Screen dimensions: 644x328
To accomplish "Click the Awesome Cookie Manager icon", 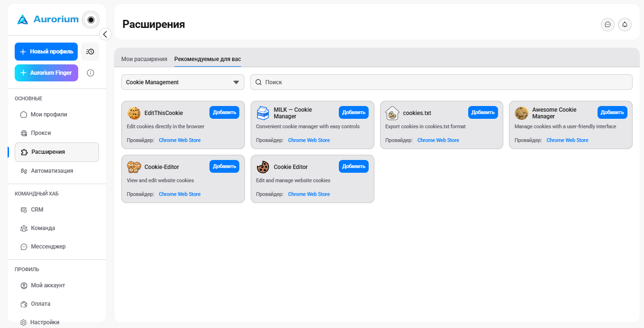I will pos(522,113).
